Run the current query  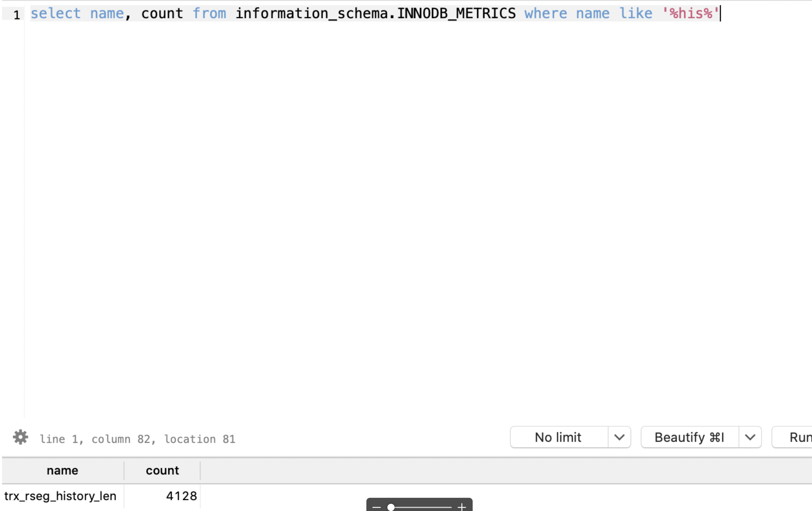pos(798,437)
